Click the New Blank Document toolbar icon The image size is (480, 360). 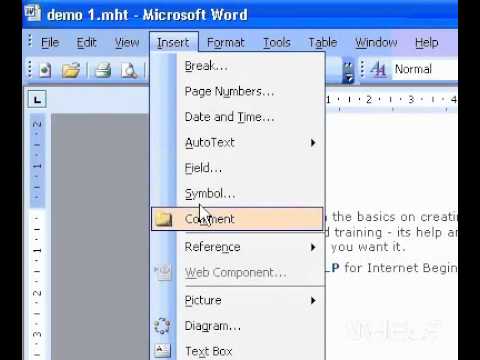(x=46, y=70)
